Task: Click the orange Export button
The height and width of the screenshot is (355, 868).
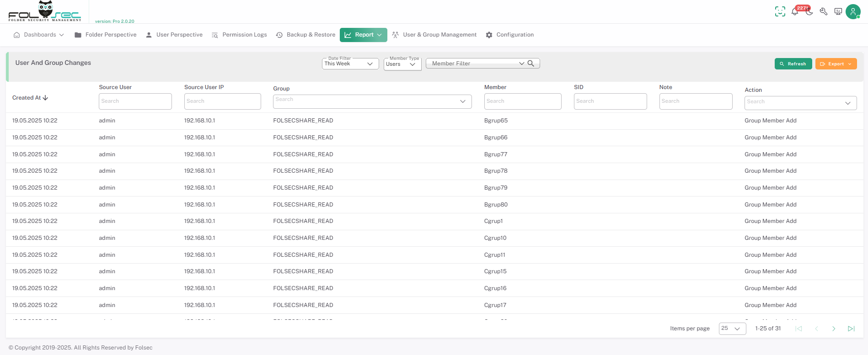Action: tap(836, 64)
